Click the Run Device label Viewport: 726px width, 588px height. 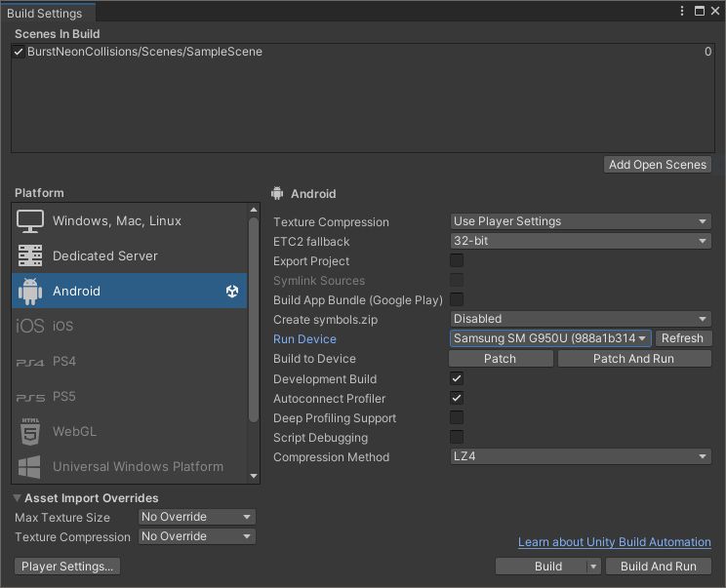point(304,339)
